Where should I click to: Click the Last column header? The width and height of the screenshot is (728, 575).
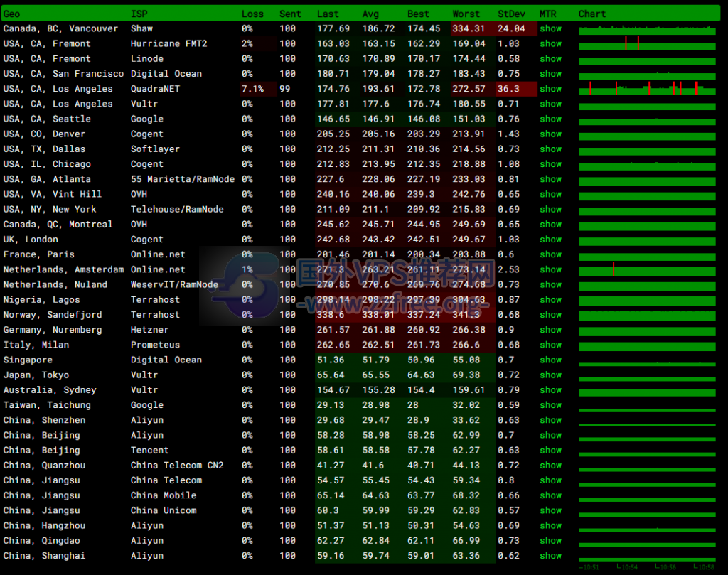pos(328,14)
